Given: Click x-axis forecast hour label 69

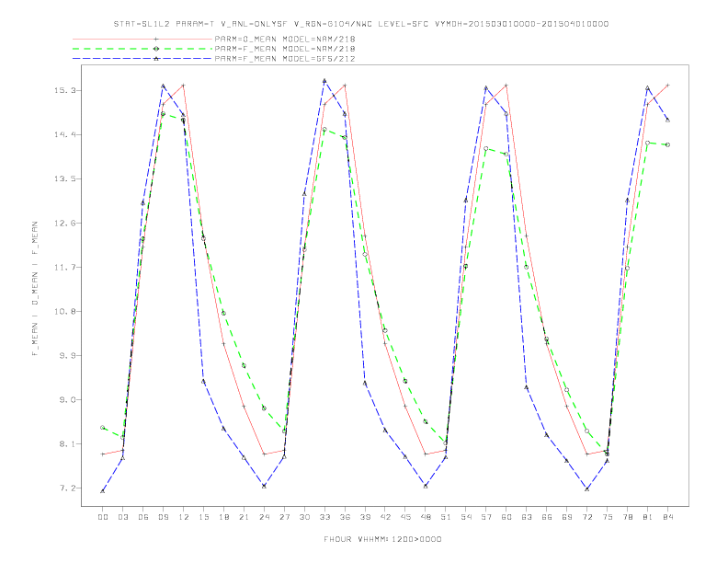Looking at the screenshot, I should [x=567, y=517].
